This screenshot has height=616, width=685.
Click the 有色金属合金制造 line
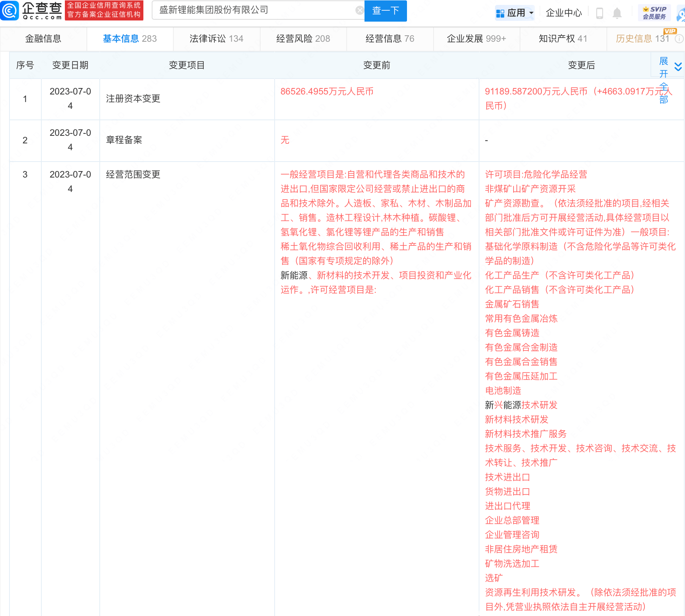click(x=521, y=347)
